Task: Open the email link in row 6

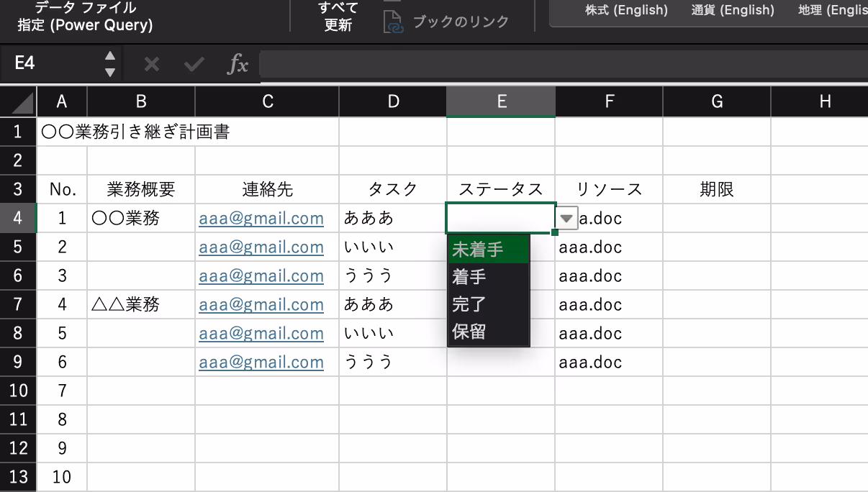Action: (261, 275)
